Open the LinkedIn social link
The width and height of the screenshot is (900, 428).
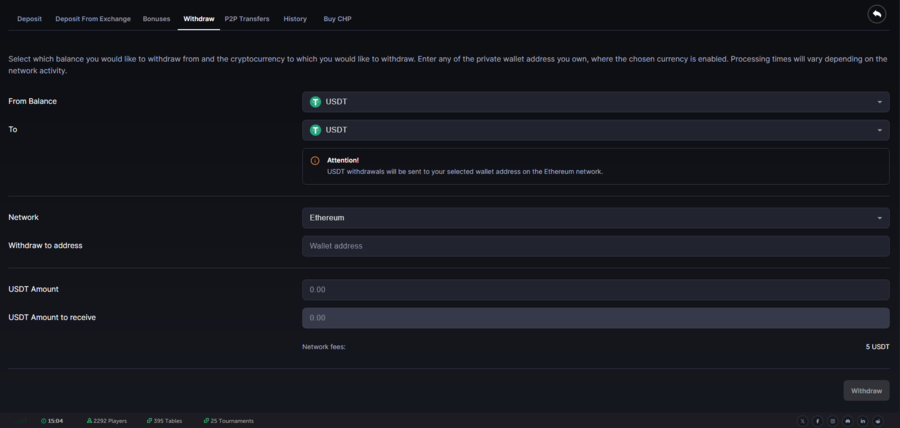(862, 421)
